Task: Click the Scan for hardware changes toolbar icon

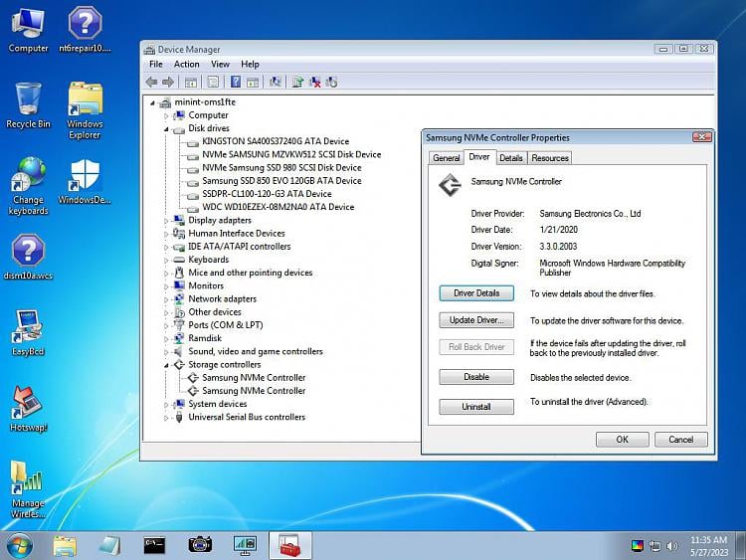Action: click(275, 82)
